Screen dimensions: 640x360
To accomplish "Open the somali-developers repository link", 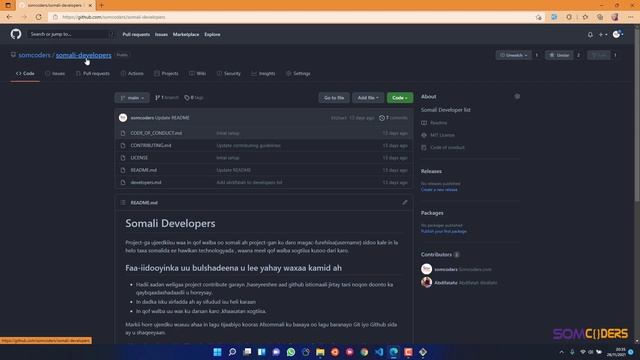I will point(83,55).
